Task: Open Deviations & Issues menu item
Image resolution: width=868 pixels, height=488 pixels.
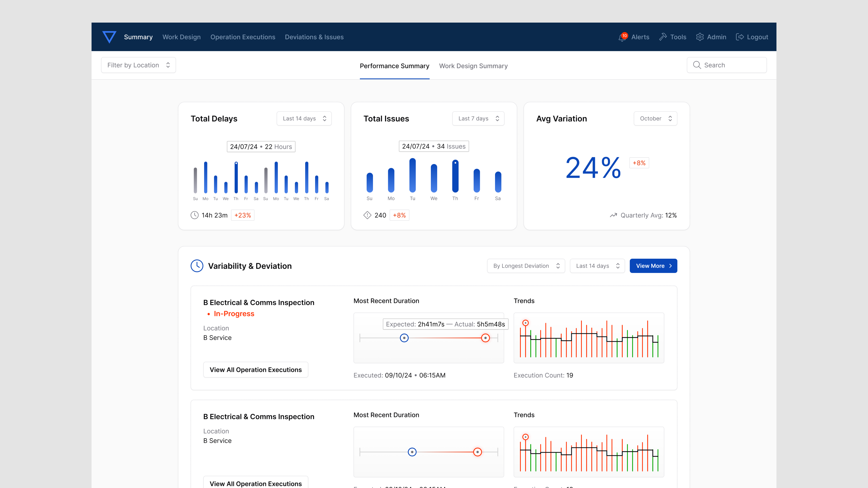Action: click(x=314, y=37)
